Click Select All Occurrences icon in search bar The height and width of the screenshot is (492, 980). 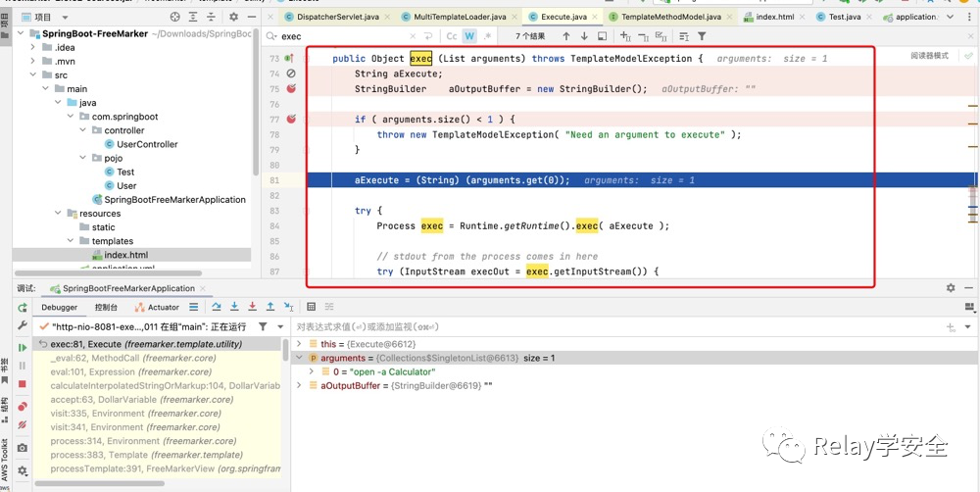pyautogui.click(x=661, y=36)
